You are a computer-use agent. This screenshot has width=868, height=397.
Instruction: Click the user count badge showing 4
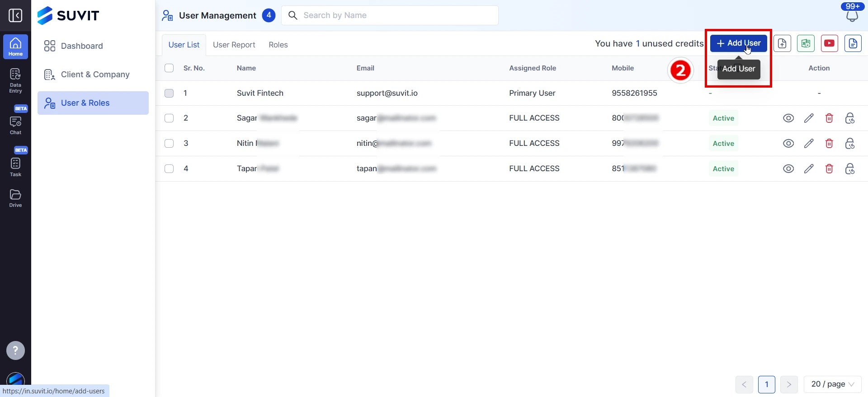pos(269,15)
